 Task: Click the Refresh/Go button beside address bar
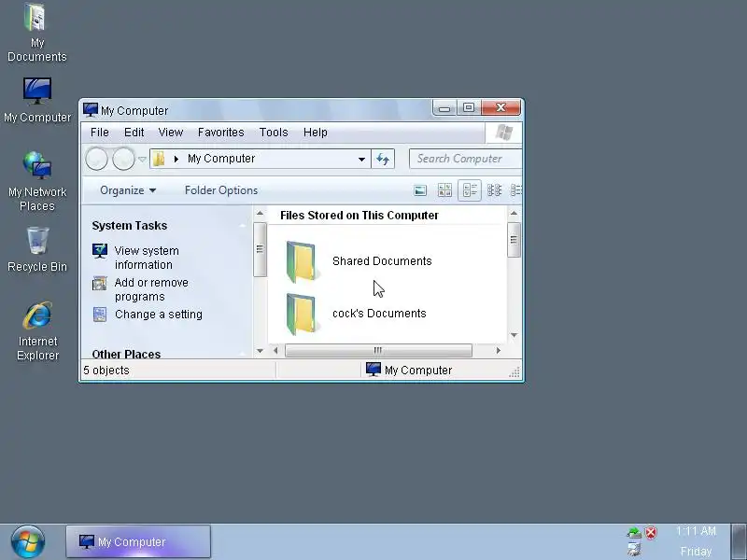(x=383, y=159)
